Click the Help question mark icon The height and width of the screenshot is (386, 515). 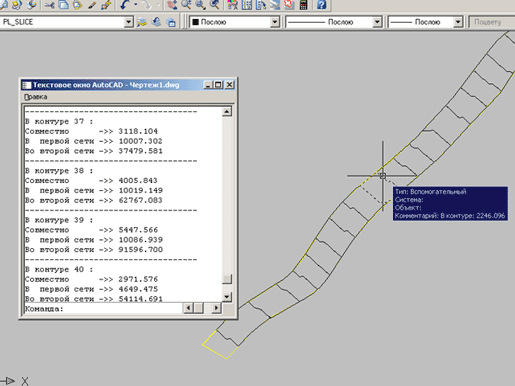pyautogui.click(x=321, y=5)
